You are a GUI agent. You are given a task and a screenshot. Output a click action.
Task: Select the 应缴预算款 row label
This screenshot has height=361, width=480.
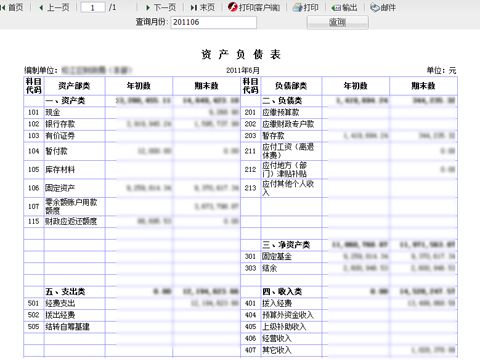281,112
